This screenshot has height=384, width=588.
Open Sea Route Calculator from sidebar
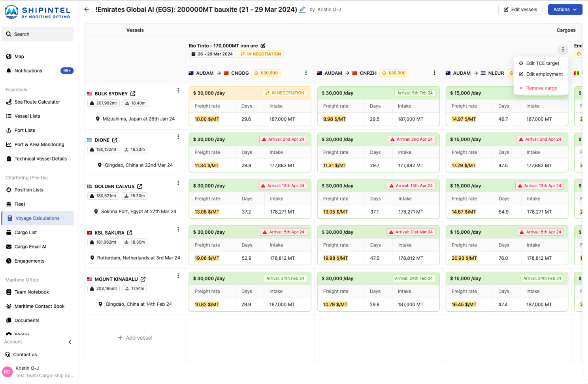(x=37, y=102)
